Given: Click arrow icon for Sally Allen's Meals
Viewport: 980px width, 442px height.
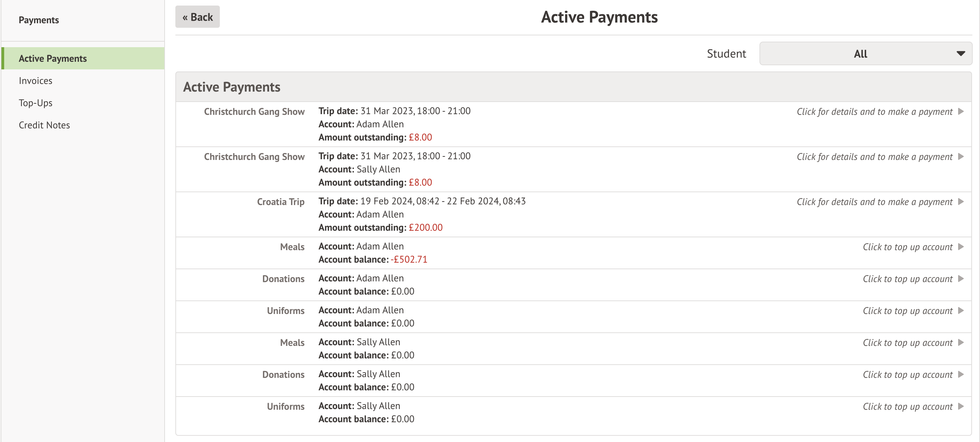Looking at the screenshot, I should coord(961,342).
